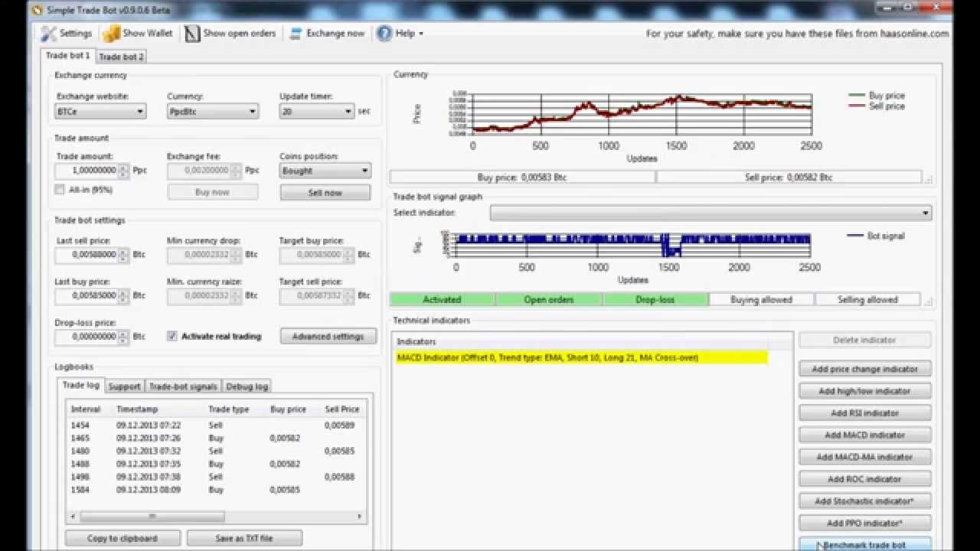Select the MACD Indicator list entry

581,357
